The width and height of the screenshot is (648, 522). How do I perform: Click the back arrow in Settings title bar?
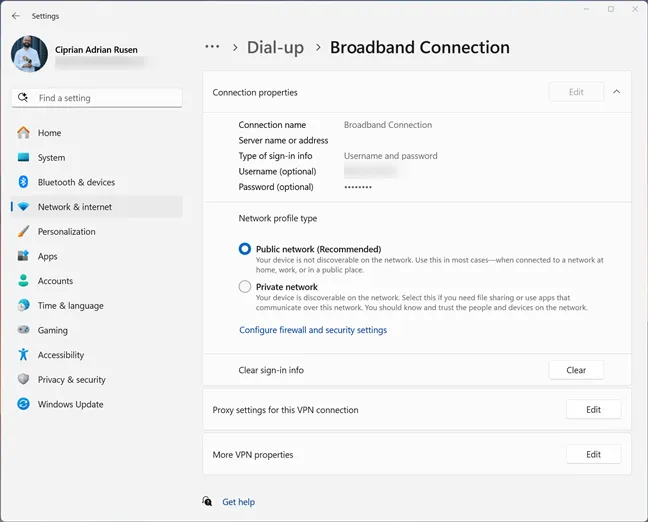pyautogui.click(x=16, y=16)
